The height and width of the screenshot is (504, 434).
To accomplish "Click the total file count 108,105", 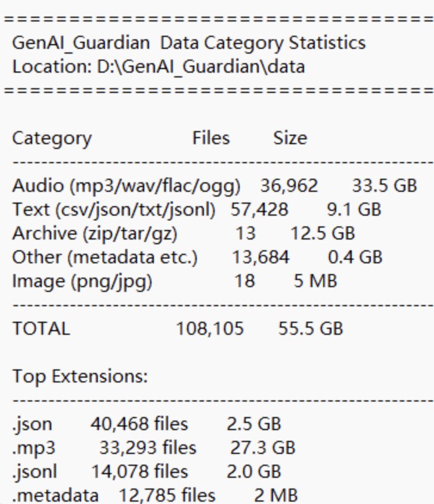I will pos(210,329).
